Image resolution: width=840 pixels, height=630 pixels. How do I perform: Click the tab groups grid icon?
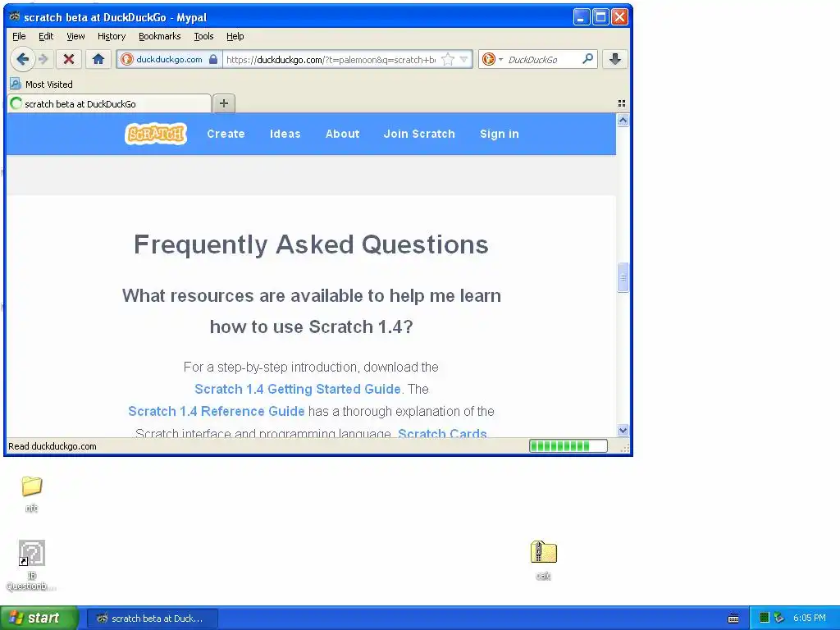pos(622,103)
